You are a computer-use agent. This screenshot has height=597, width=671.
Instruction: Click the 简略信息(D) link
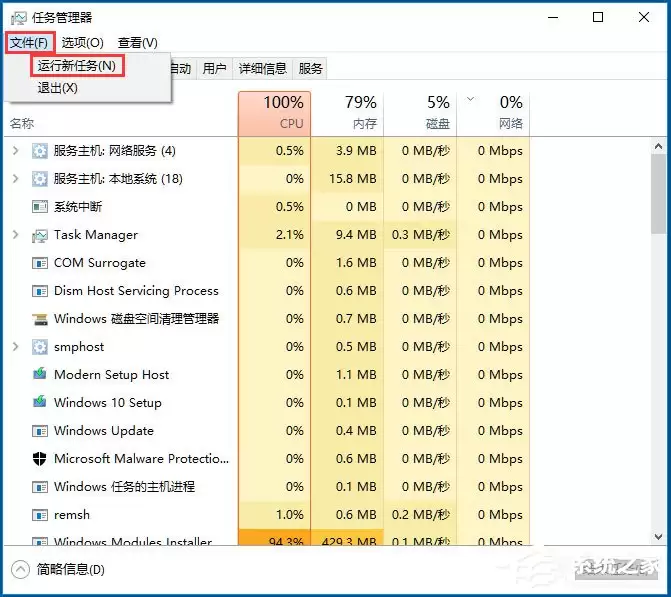[x=71, y=570]
